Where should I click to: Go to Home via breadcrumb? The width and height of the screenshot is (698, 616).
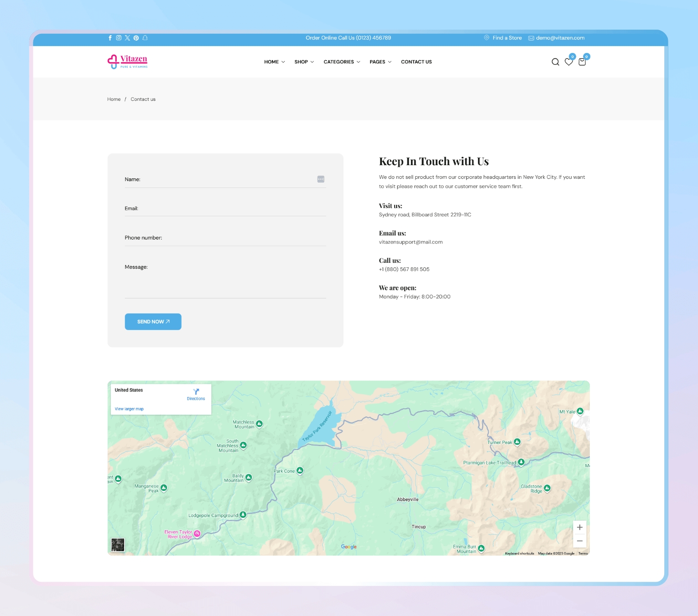coord(114,99)
